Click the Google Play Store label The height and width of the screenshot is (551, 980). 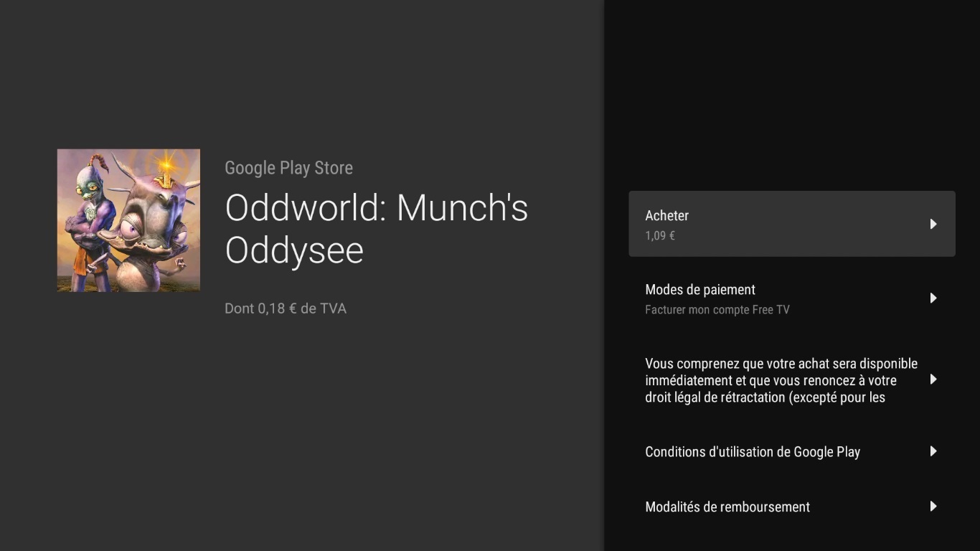[289, 169]
